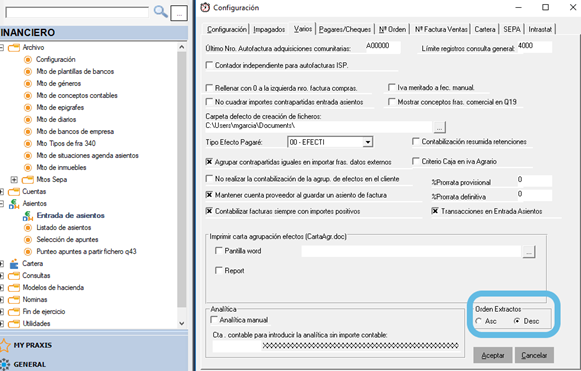The image size is (581, 371).
Task: Click the Aceptar button
Action: pos(493,355)
